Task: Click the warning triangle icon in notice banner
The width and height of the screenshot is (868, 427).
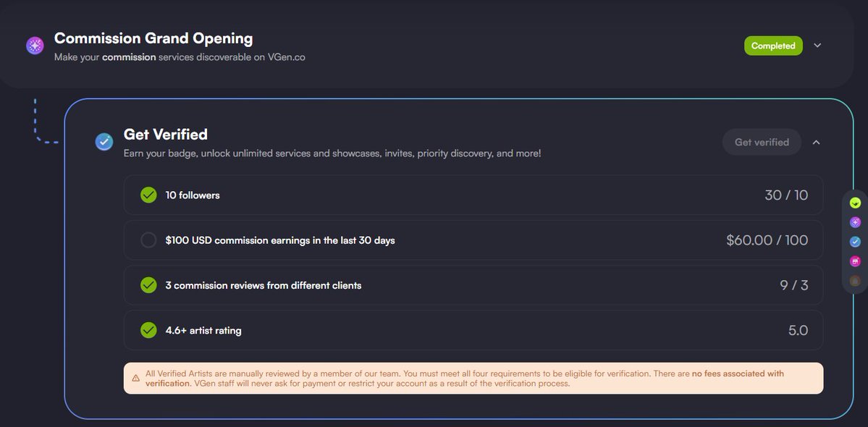Action: coord(135,379)
